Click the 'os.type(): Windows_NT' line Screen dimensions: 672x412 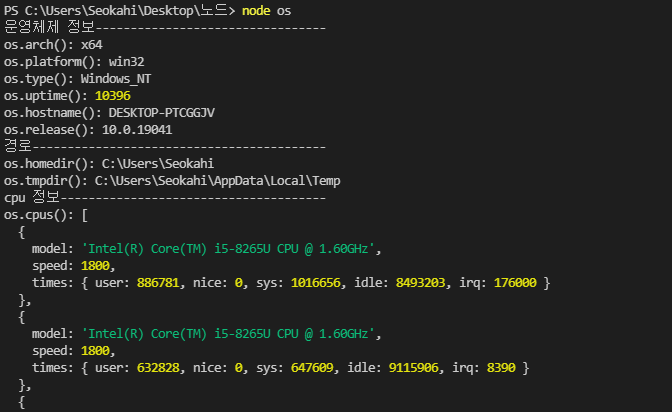[x=78, y=79]
